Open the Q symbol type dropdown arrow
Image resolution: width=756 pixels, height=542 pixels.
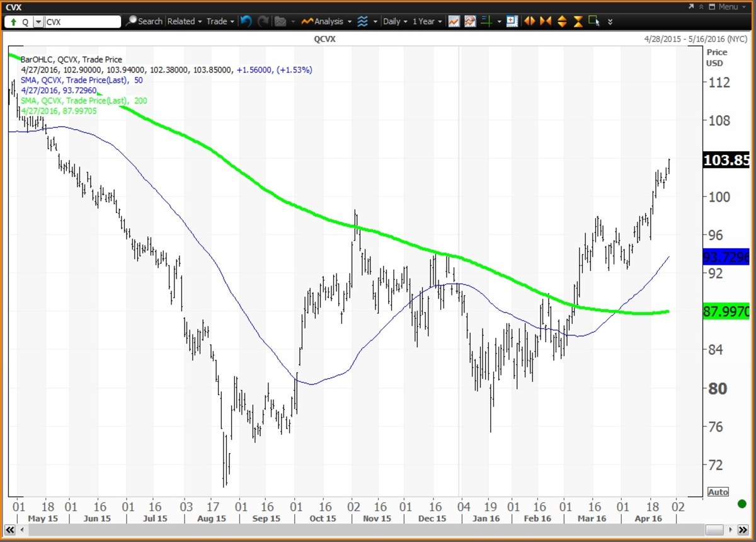point(38,21)
